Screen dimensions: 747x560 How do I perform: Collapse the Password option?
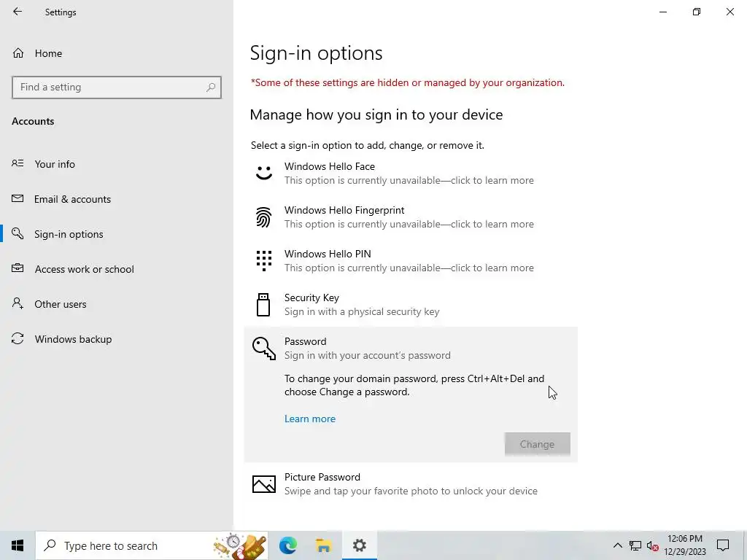411,348
